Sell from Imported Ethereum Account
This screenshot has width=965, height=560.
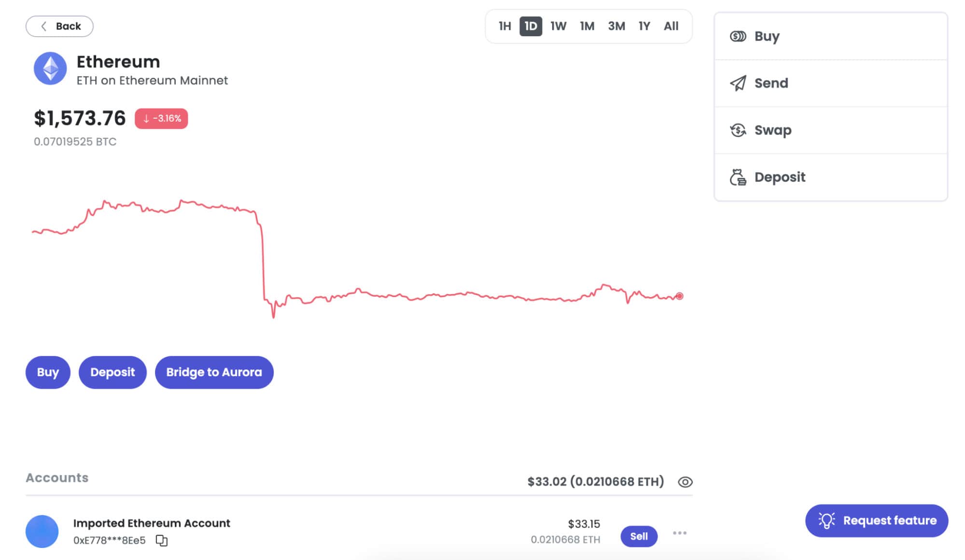pyautogui.click(x=639, y=536)
